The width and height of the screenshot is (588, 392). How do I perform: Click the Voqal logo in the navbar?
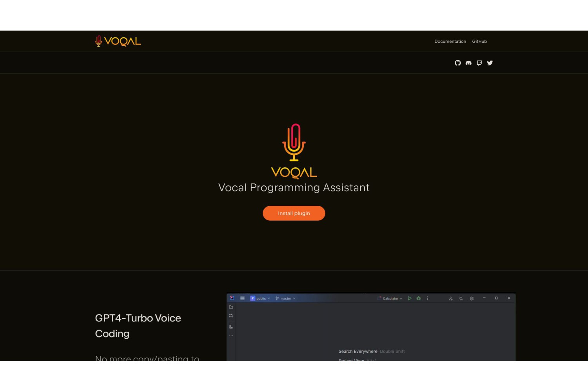[x=118, y=41]
